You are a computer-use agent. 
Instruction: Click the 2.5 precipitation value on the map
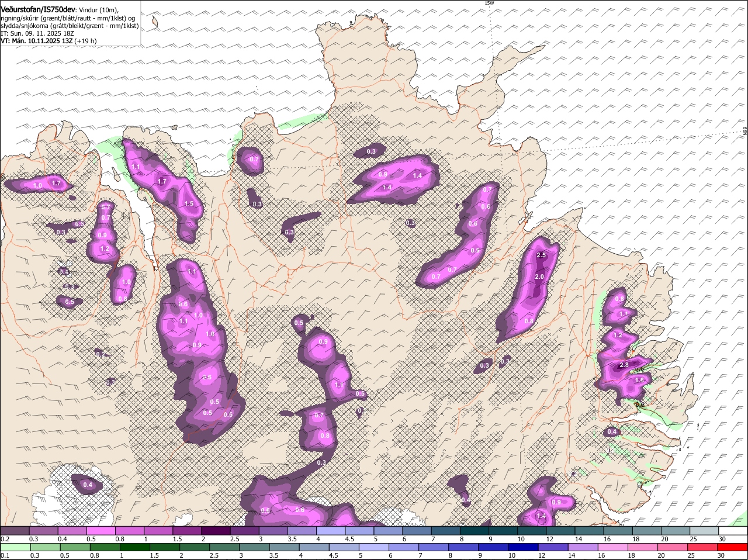(541, 255)
